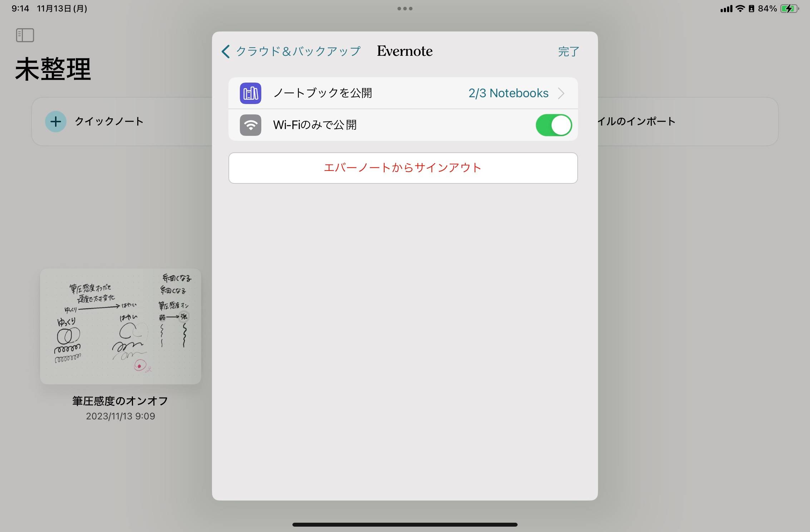Tap the 2023/11/13 9:09 note date
Screen dimensions: 810x532
click(120, 416)
